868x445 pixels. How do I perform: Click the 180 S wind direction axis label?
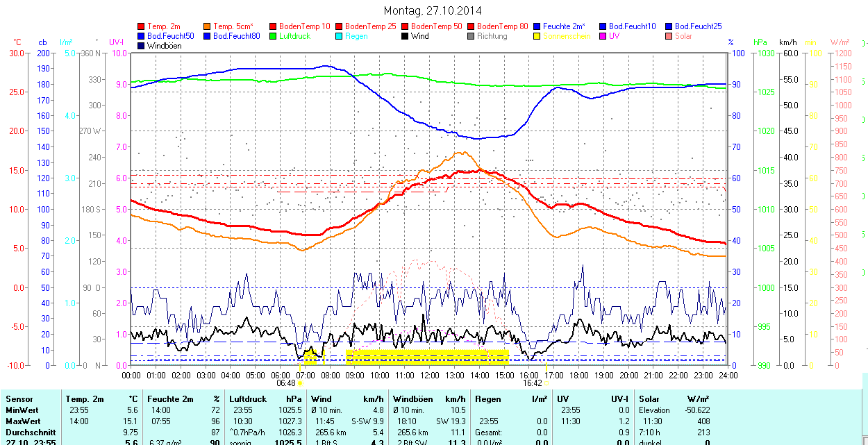coord(91,209)
